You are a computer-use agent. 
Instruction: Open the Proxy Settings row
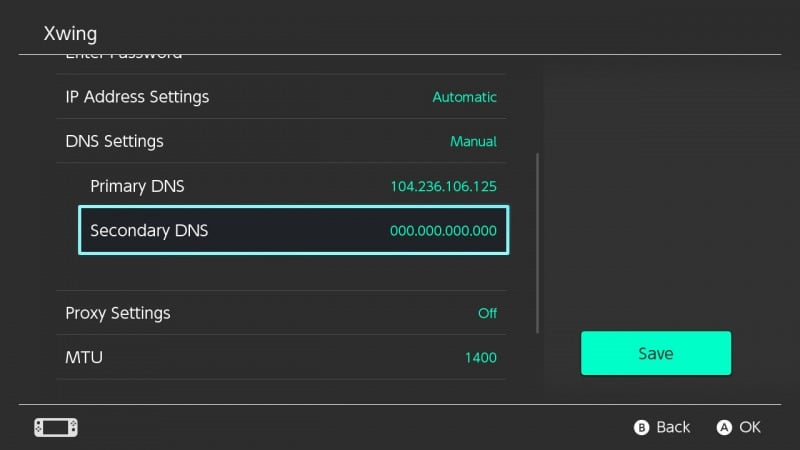(281, 313)
